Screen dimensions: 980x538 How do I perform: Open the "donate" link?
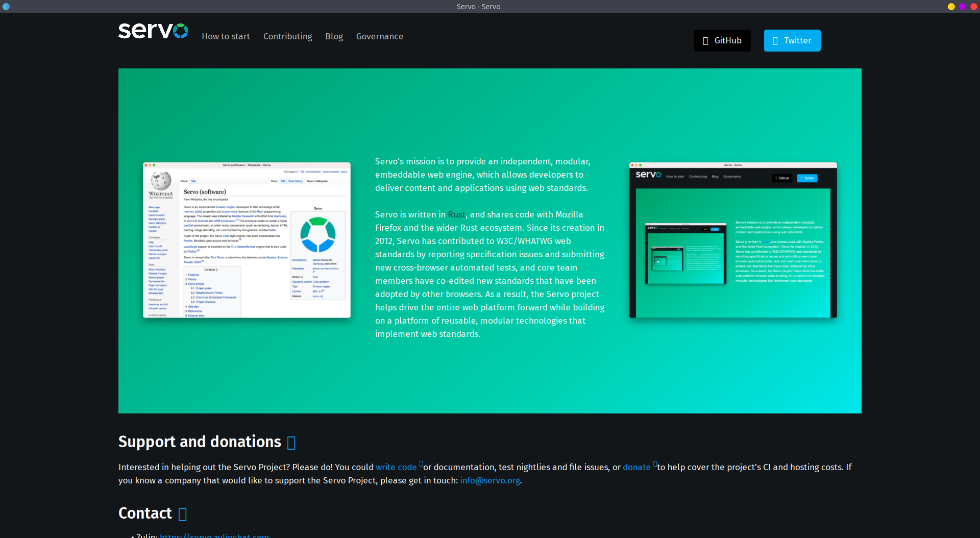(636, 467)
